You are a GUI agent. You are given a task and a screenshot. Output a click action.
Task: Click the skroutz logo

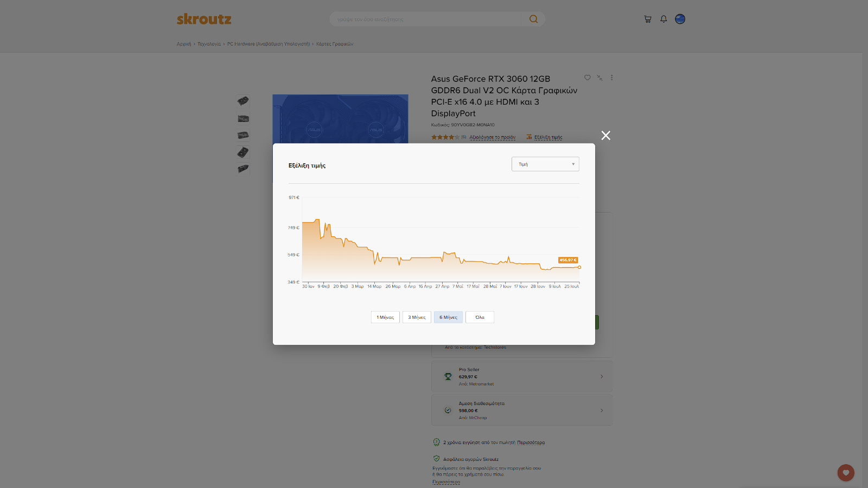[x=204, y=20]
